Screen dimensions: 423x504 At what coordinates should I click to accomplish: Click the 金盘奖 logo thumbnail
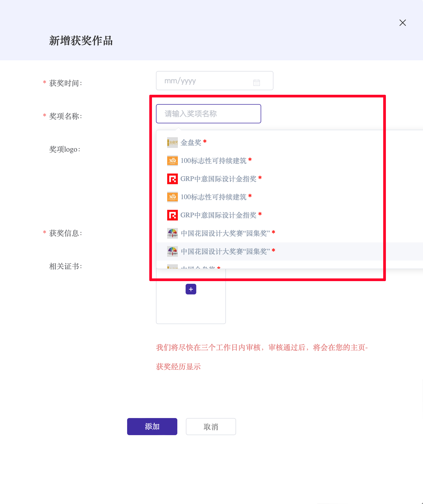point(172,143)
